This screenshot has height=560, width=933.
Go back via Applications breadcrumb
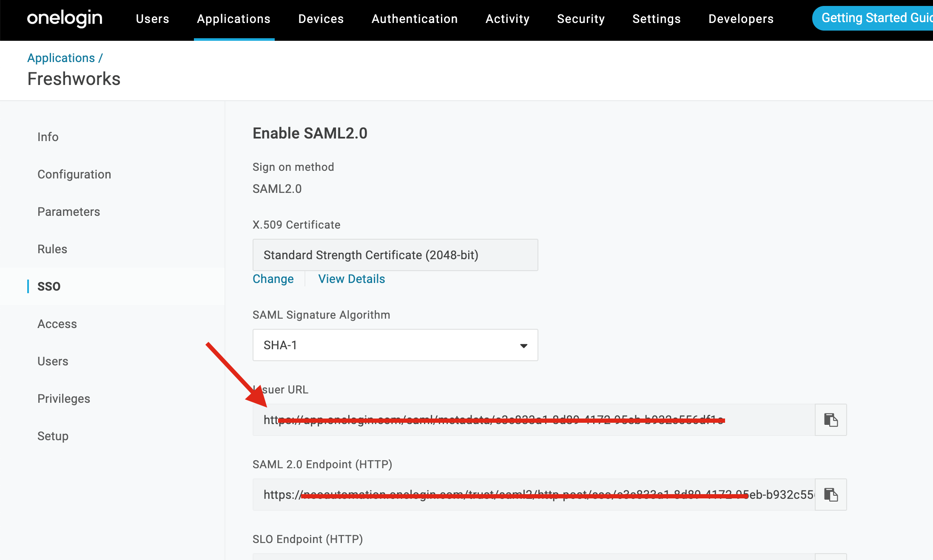[x=61, y=58]
